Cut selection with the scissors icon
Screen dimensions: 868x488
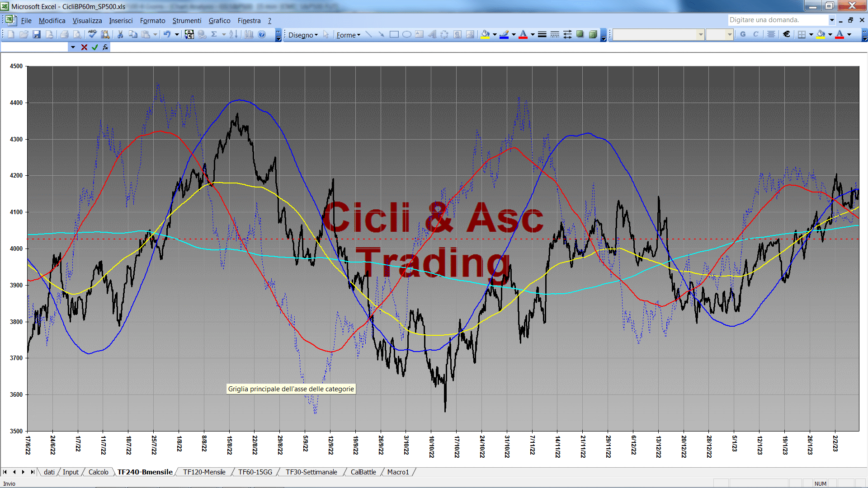pyautogui.click(x=120, y=34)
